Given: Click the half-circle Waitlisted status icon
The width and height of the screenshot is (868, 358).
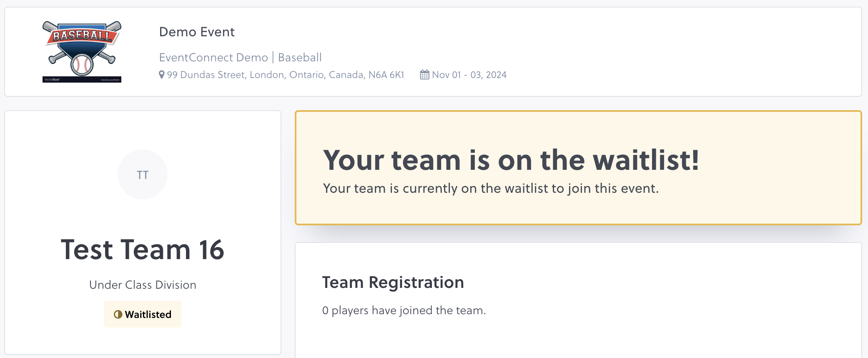Looking at the screenshot, I should [118, 314].
